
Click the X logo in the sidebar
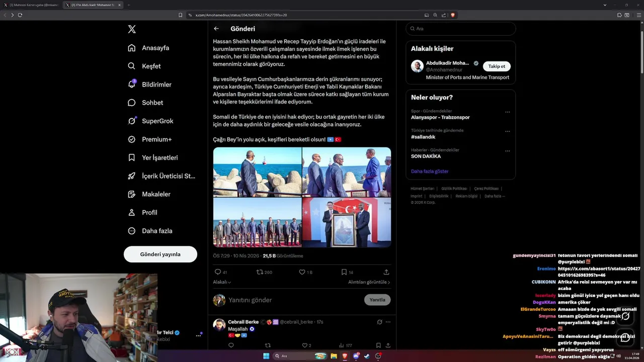coord(132,29)
